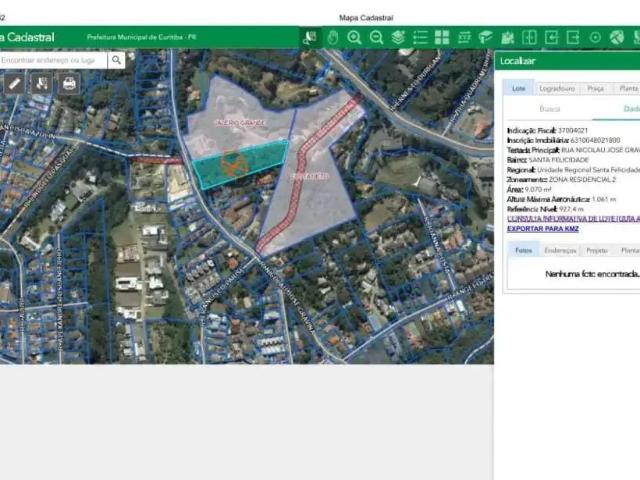The width and height of the screenshot is (640, 480).
Task: Open the basemap gallery grid icon
Action: click(442, 37)
